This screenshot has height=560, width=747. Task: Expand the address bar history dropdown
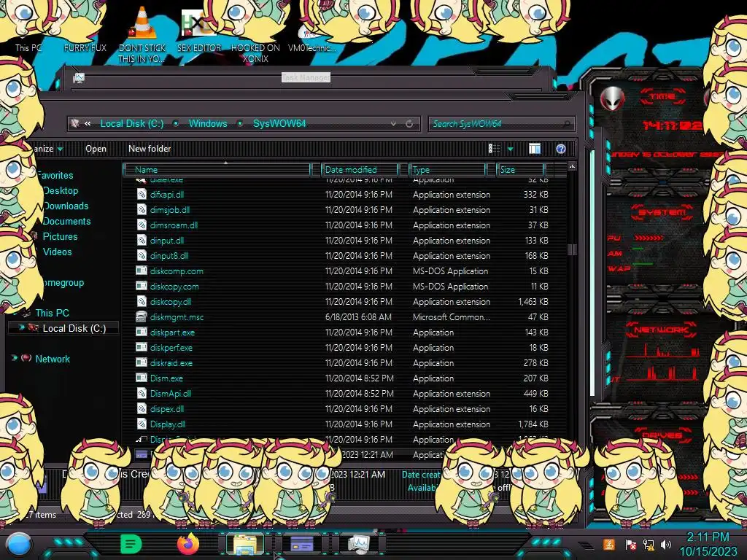pos(393,124)
